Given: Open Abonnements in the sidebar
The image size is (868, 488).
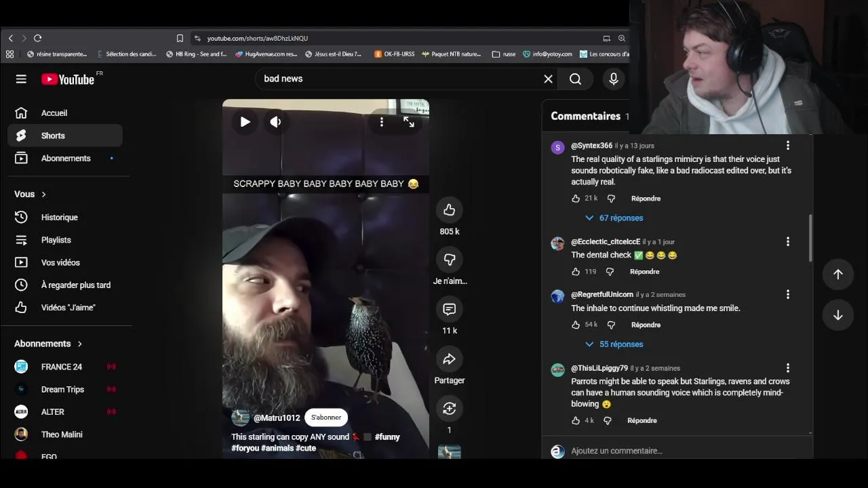Looking at the screenshot, I should 65,159.
